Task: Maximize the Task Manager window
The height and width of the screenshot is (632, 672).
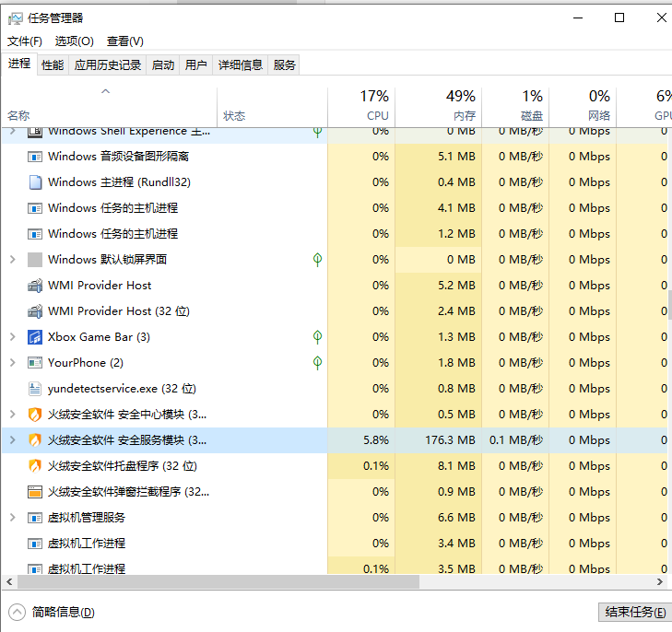Action: [619, 18]
